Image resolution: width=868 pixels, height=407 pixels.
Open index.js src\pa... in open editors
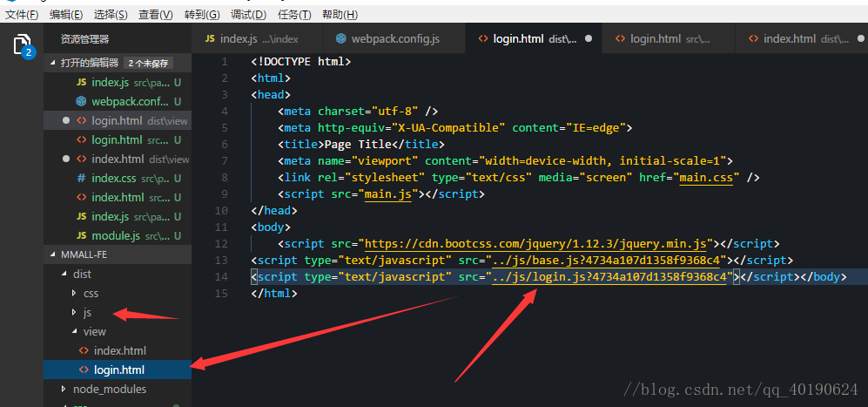point(118,82)
